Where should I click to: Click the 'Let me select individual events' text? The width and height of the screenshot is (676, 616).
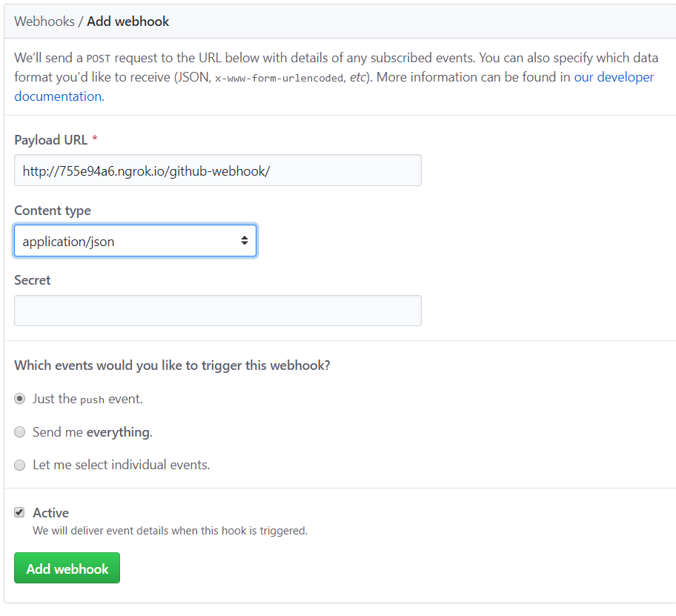point(121,465)
